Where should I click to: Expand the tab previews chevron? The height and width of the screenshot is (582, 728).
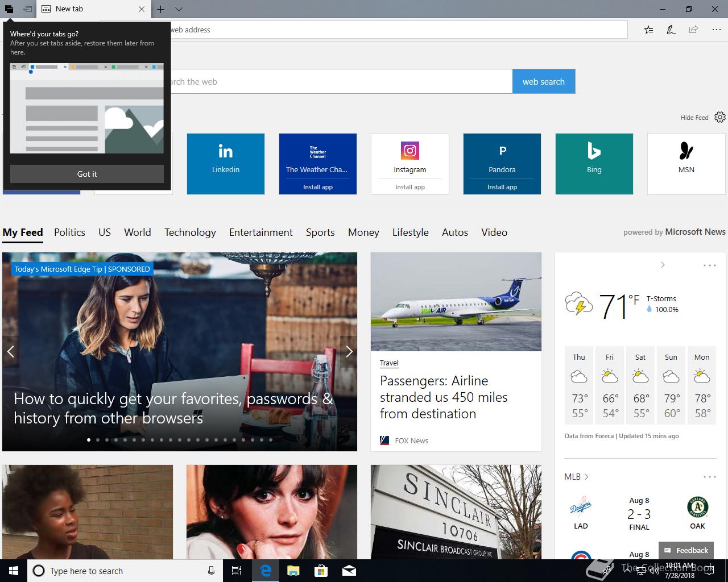[179, 9]
